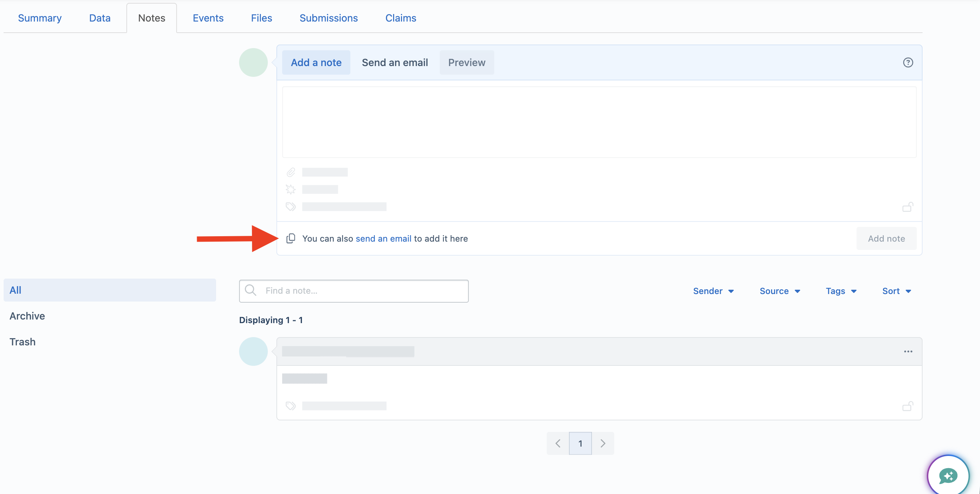Click the 'Find a note...' search field
This screenshot has height=494, width=980.
pos(354,291)
